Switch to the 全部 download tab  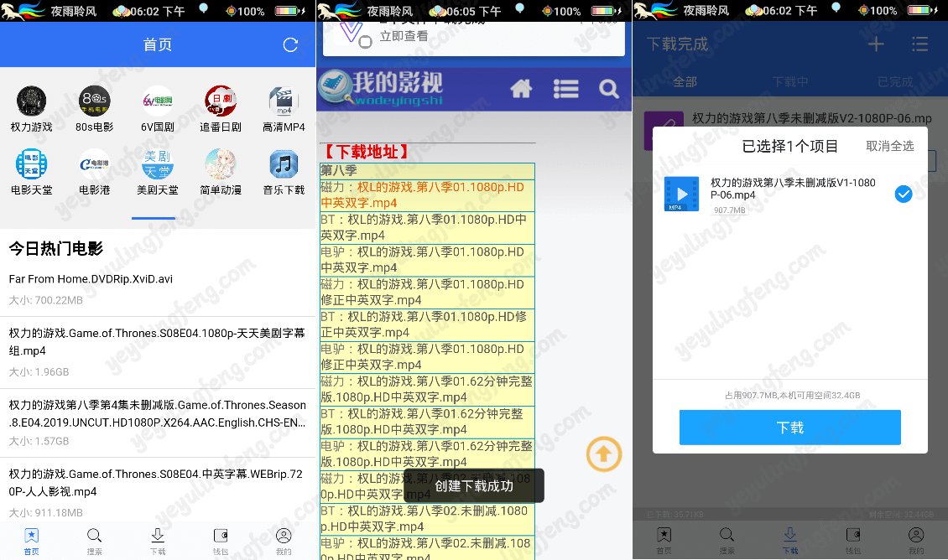coord(685,81)
